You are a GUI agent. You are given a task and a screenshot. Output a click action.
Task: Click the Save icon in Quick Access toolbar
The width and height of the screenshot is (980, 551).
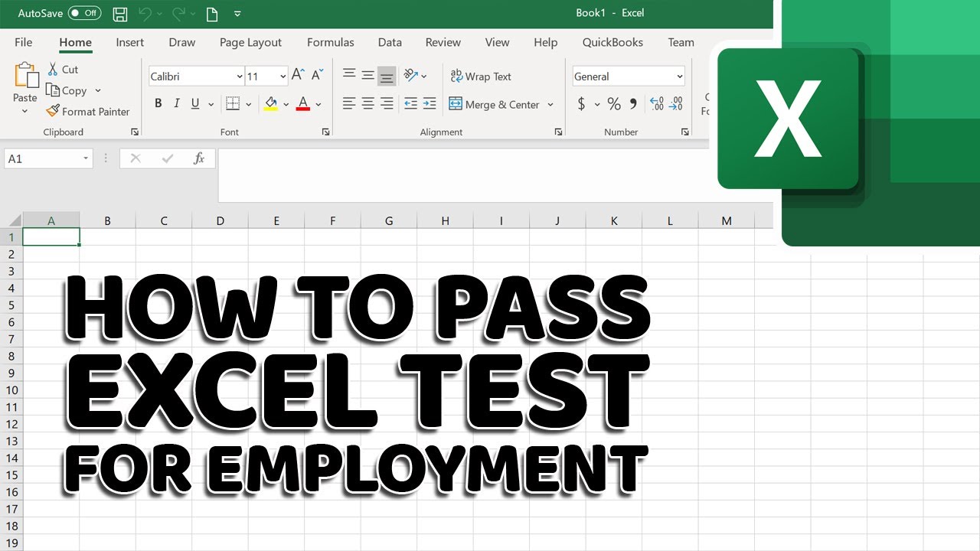pos(119,13)
